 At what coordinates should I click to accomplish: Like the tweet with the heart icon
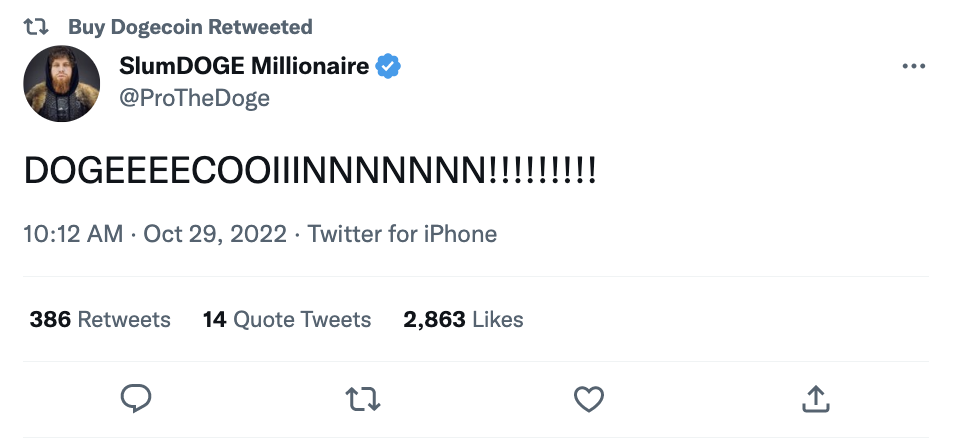(x=589, y=399)
